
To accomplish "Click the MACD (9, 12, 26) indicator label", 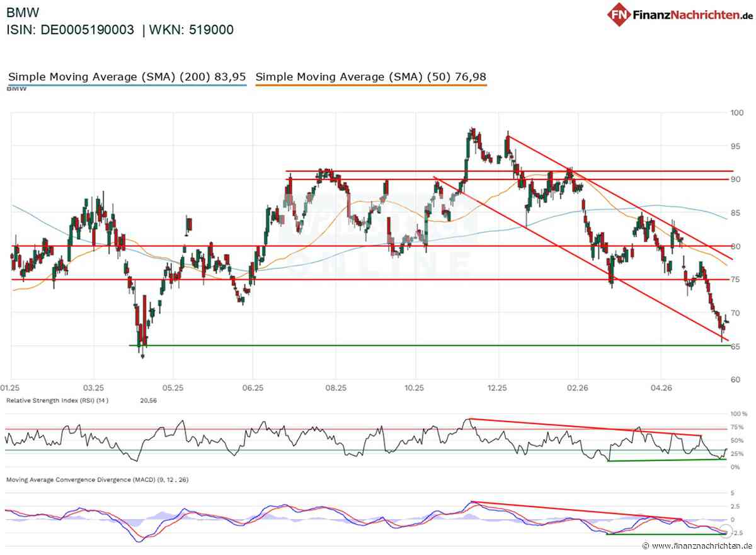I will pos(97,479).
